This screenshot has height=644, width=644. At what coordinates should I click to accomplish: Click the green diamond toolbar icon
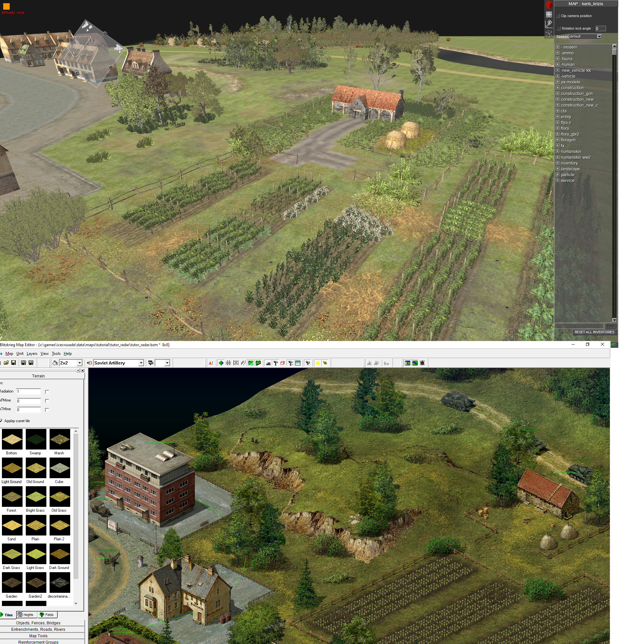point(221,363)
